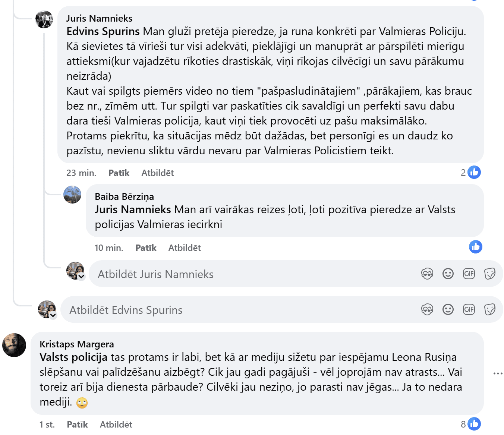The height and width of the screenshot is (435, 504).
Task: Toggle Patīk on Kristaps Margera's comment
Action: click(x=77, y=425)
